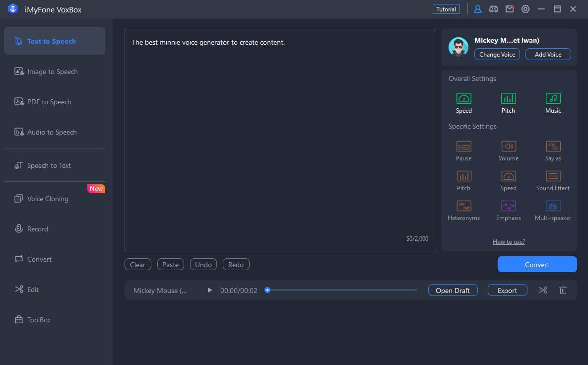The height and width of the screenshot is (365, 588).
Task: Click the Undo button
Action: [203, 265]
